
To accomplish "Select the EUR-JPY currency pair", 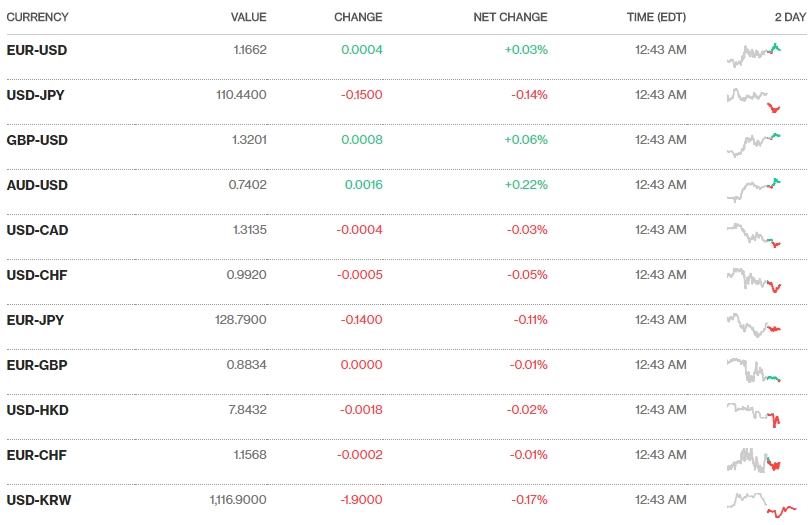I will point(36,320).
